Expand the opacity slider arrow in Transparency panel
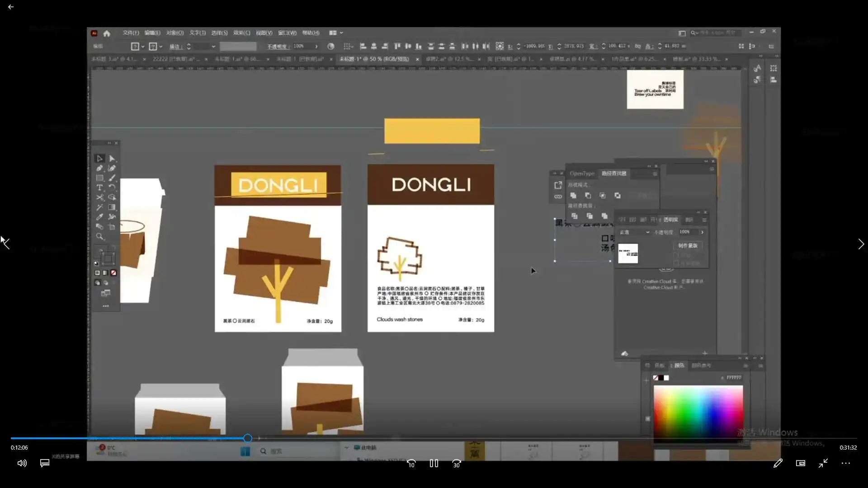Screen dimensions: 868x488 [702, 232]
